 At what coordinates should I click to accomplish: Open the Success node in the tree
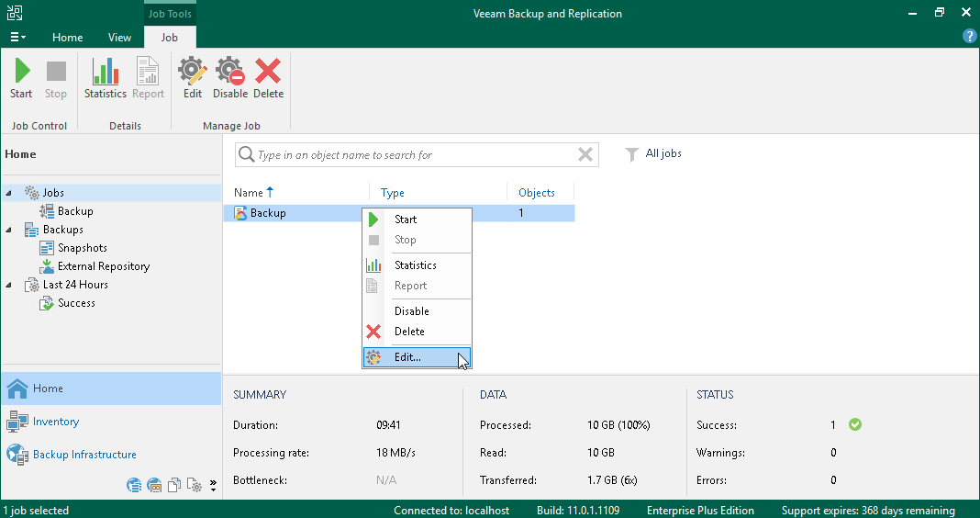tap(76, 303)
